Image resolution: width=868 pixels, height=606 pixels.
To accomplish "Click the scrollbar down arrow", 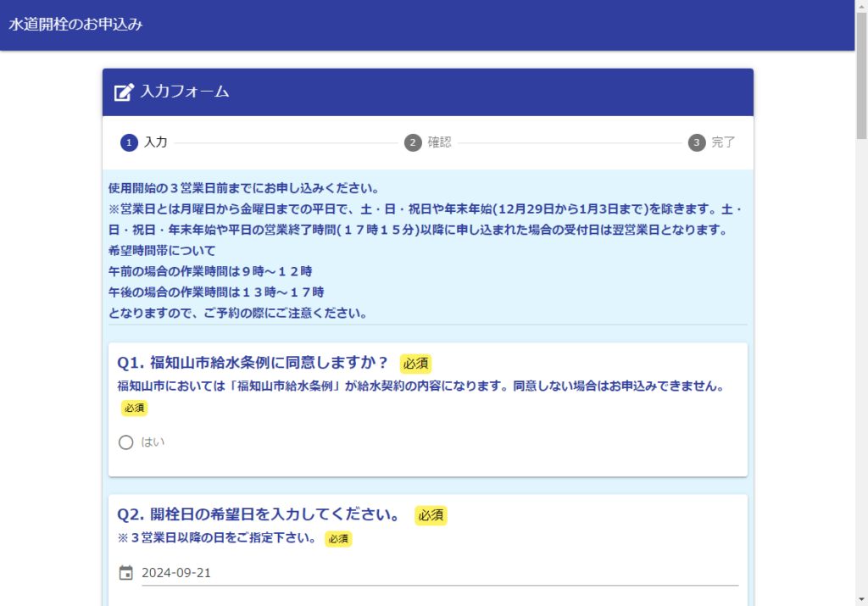I will coord(861,599).
